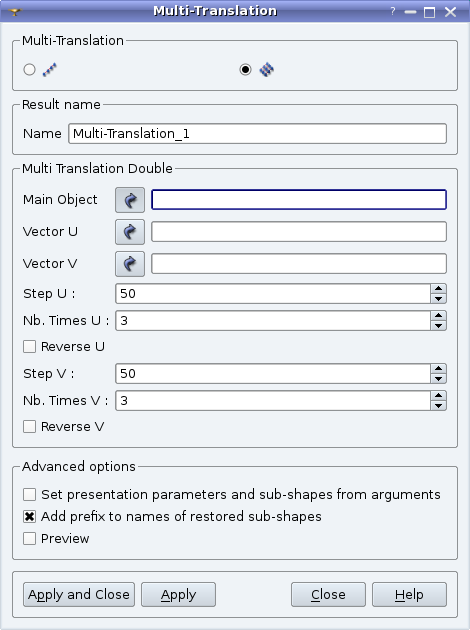The image size is (470, 630).
Task: Click the Main Object selection arrow button
Action: tap(130, 200)
